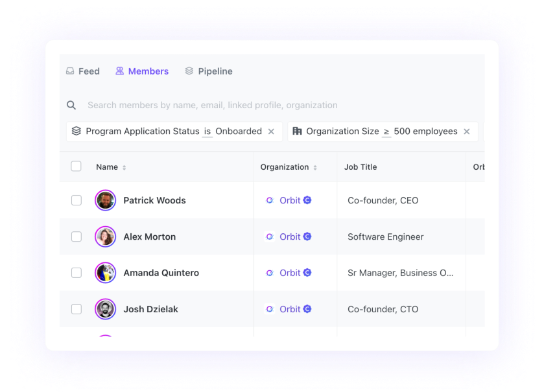Click Patrick Woods' profile avatar
Screen dimensions: 544x392
(105, 200)
